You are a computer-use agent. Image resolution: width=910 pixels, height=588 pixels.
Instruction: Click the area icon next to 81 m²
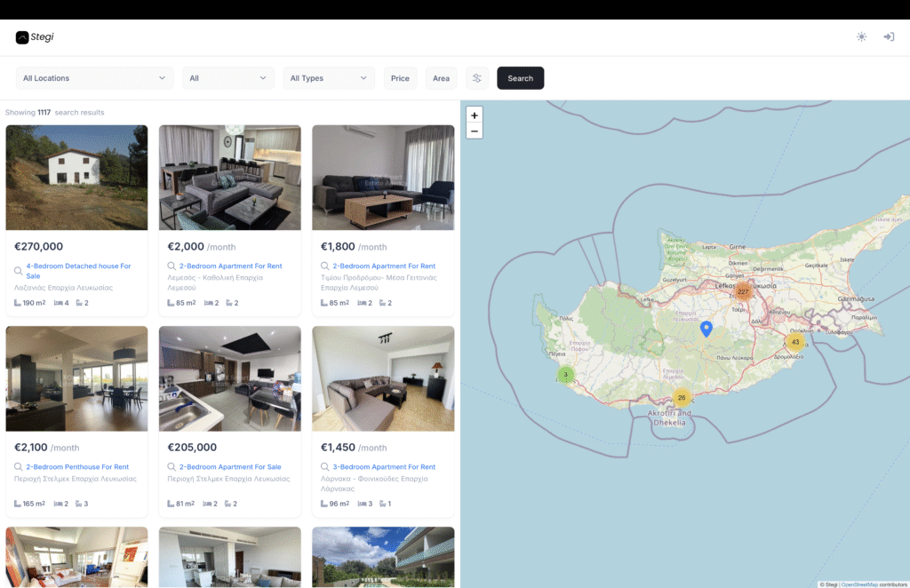click(x=171, y=504)
